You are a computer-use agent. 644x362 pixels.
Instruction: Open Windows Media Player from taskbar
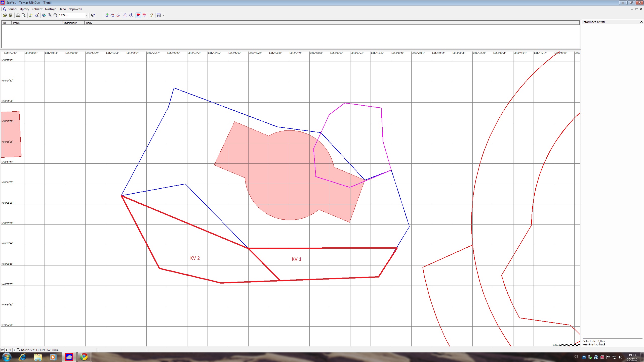(x=53, y=357)
